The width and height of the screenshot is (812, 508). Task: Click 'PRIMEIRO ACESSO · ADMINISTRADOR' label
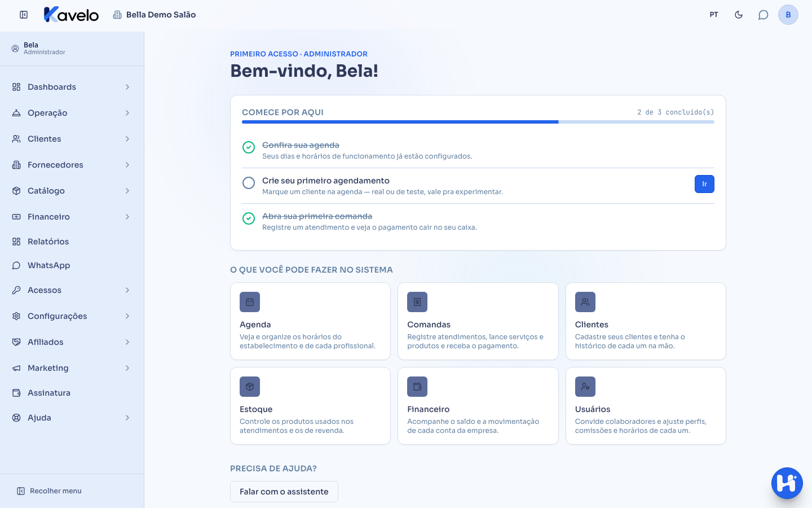[x=299, y=54]
